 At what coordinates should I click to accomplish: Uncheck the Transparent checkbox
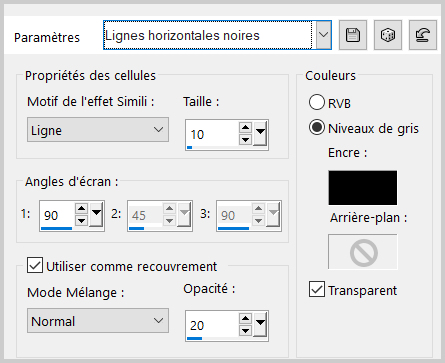coord(317,289)
